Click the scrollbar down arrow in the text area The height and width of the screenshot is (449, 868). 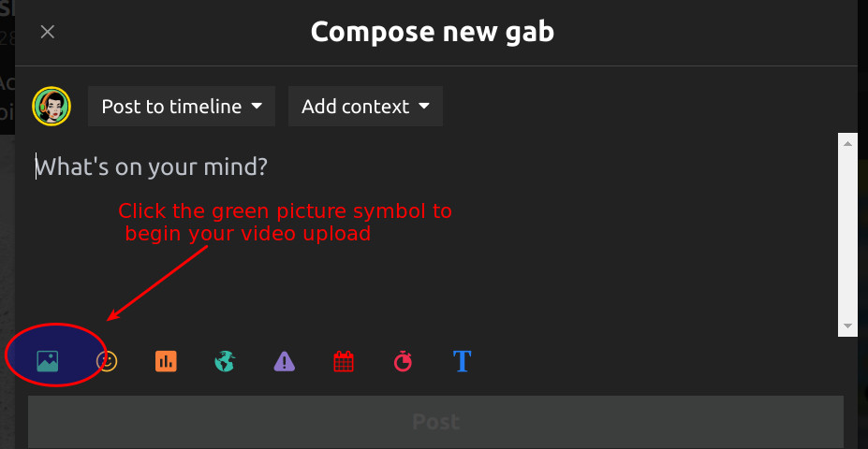tap(848, 326)
